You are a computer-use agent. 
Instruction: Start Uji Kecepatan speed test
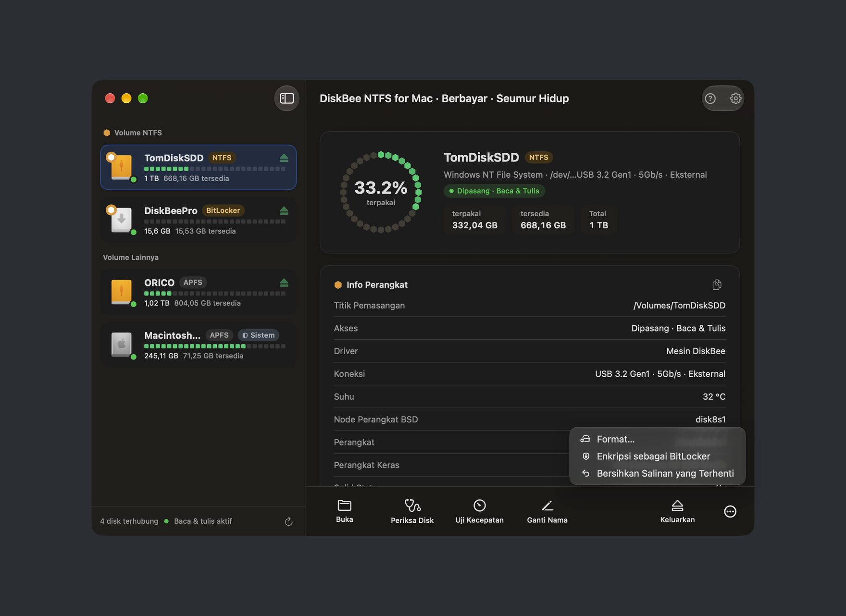[479, 511]
